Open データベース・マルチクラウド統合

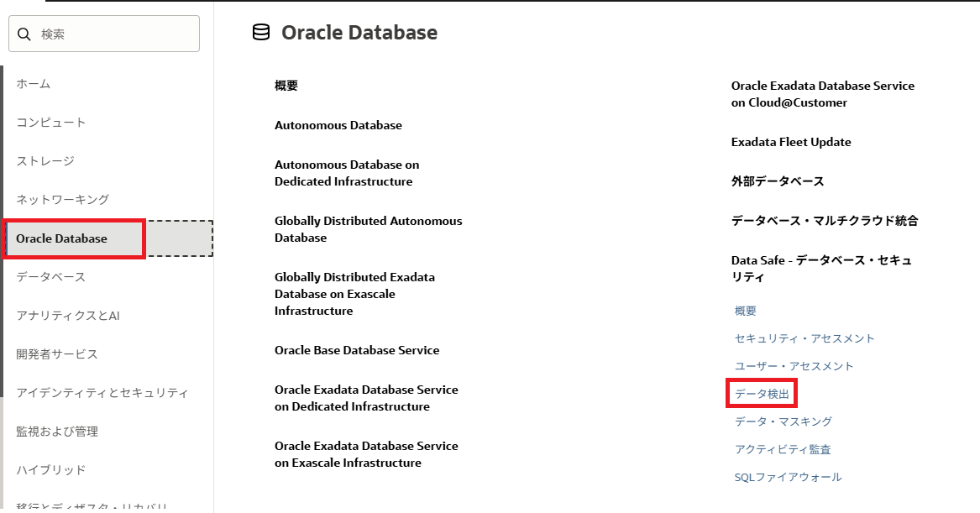pos(825,221)
